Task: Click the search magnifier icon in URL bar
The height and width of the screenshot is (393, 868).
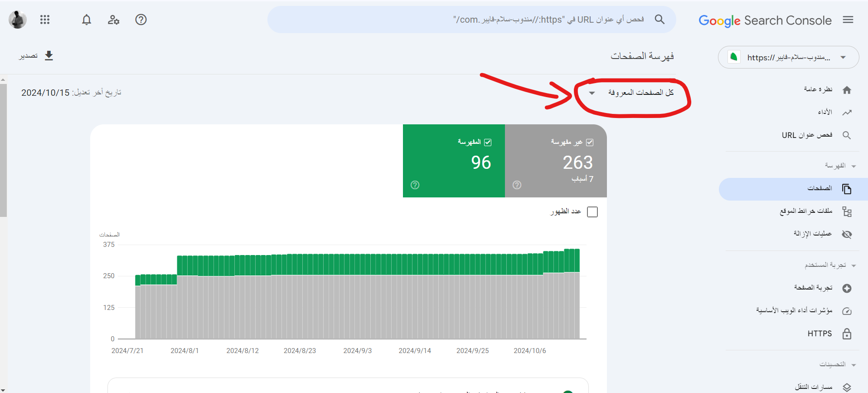Action: point(659,20)
